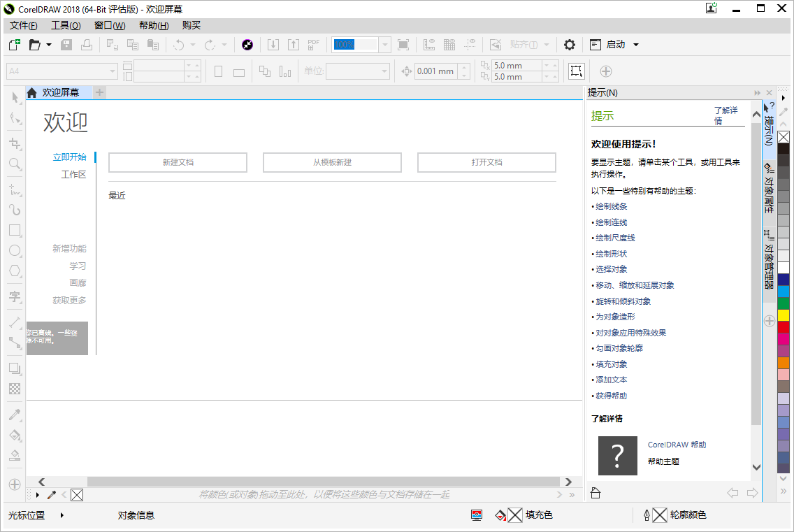
Task: Open the 帮助(H) menu
Action: 154,25
